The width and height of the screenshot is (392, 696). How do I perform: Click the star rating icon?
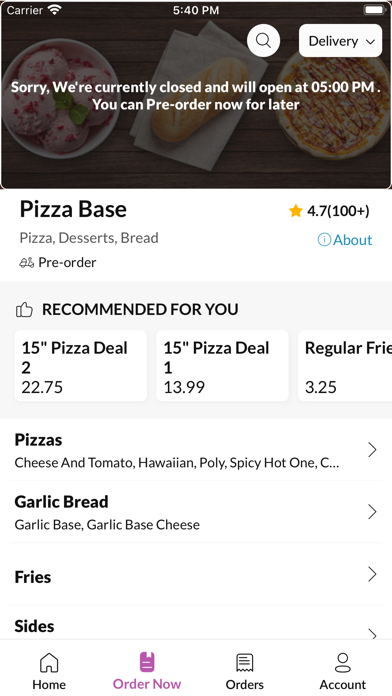point(296,211)
